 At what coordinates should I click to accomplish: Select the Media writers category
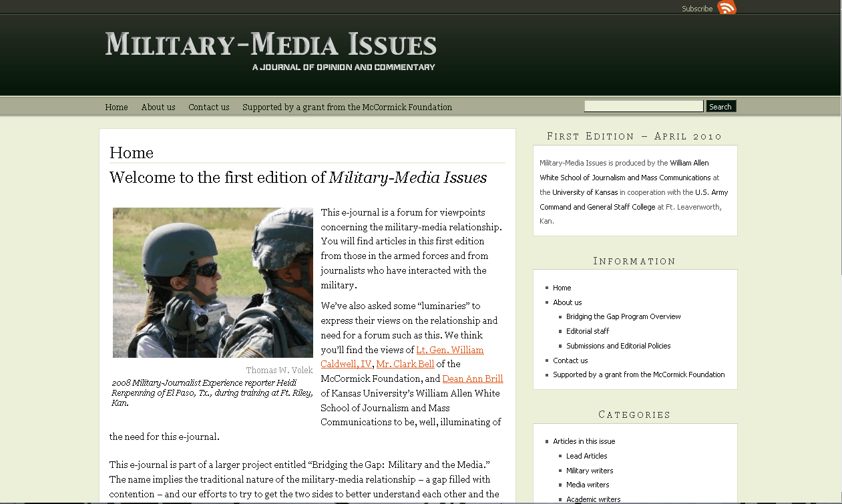(588, 485)
